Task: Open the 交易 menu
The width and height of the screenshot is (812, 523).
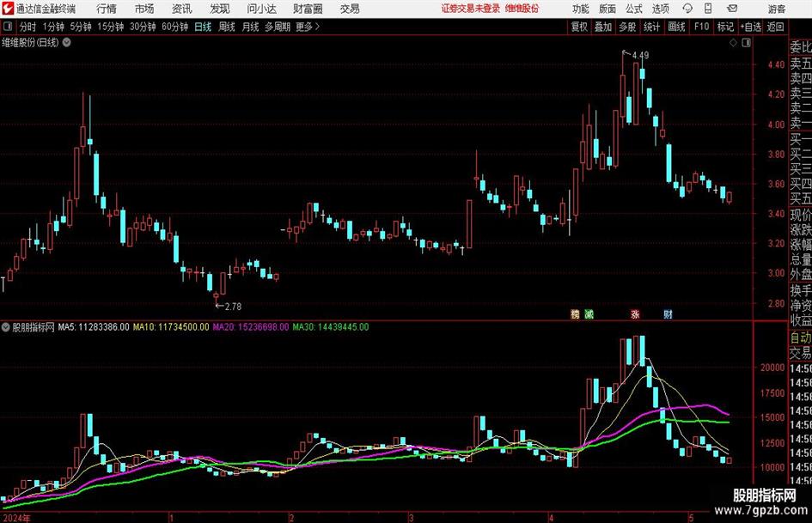Action: pos(350,9)
